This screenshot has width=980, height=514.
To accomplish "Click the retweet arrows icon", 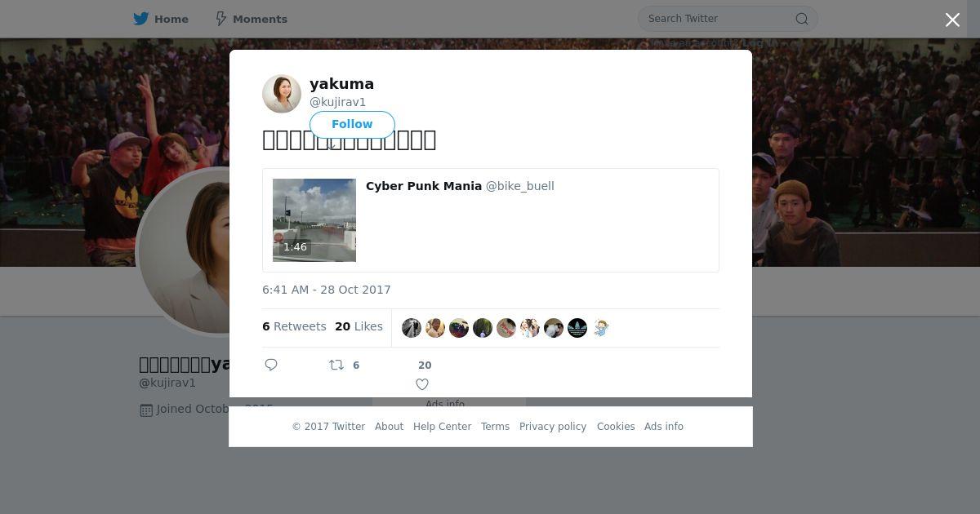I will (336, 365).
